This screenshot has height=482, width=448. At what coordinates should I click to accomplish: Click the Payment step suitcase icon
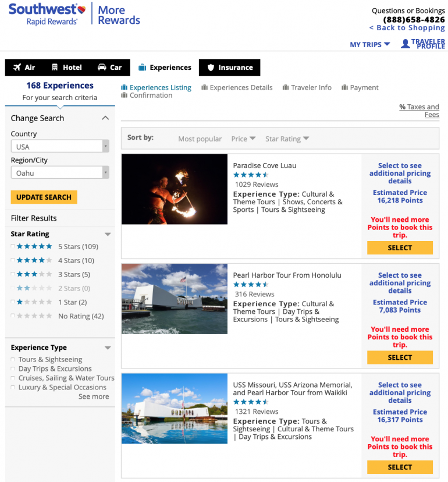tap(345, 87)
